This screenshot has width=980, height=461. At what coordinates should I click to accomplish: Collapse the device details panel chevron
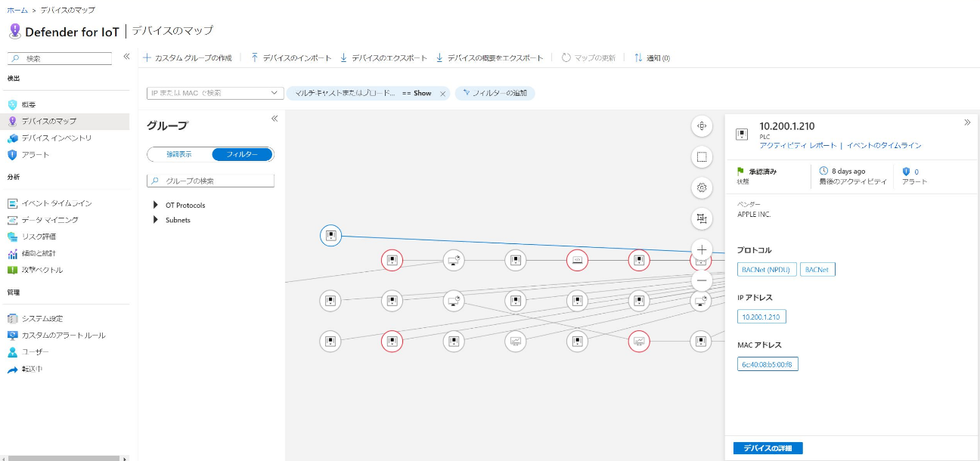(967, 122)
